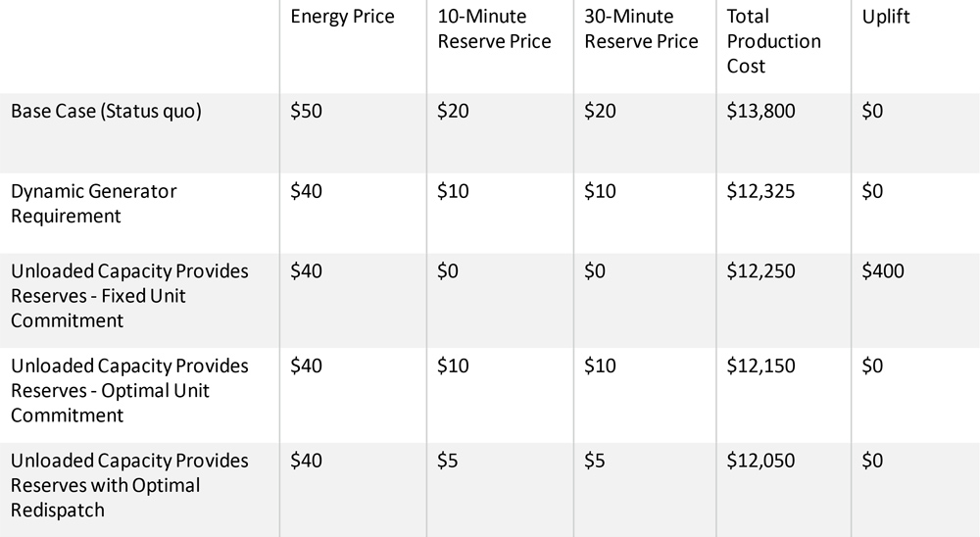Click the Energy Price column header

(x=342, y=17)
